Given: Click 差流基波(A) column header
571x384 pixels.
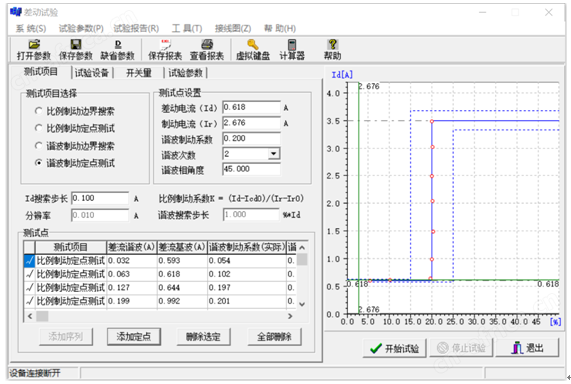Looking at the screenshot, I should 182,247.
